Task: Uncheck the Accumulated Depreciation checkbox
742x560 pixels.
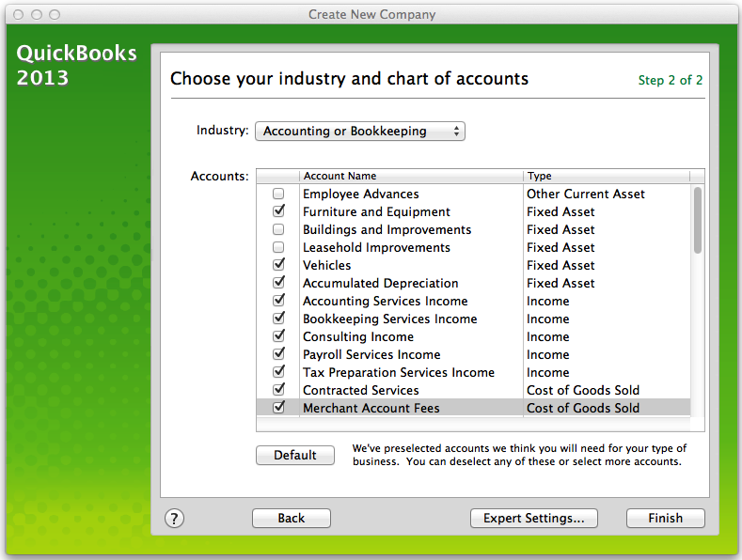Action: tap(278, 283)
